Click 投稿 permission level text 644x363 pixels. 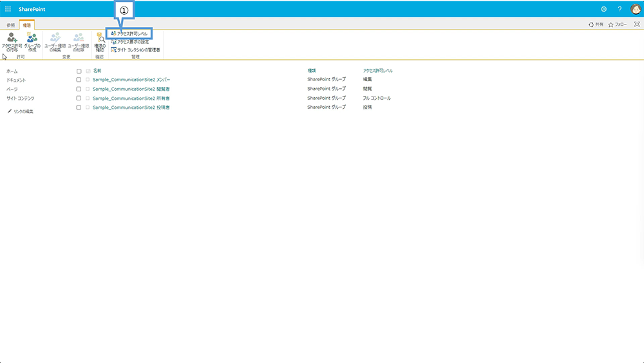[x=367, y=107]
